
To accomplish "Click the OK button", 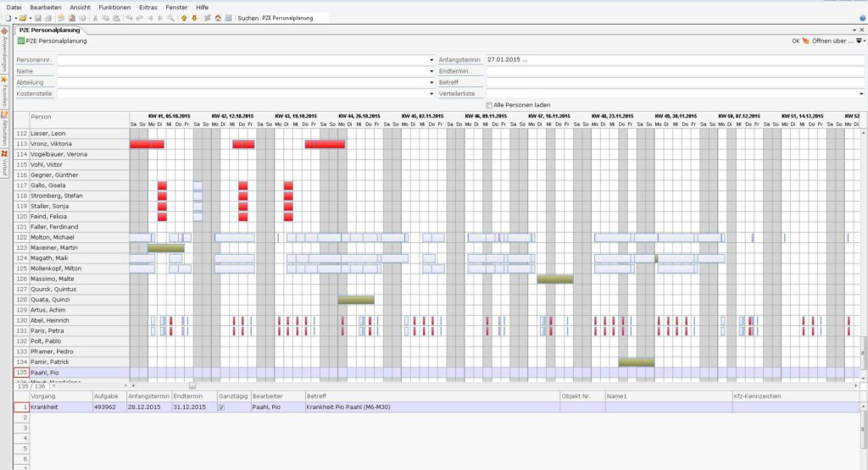I will tap(795, 41).
